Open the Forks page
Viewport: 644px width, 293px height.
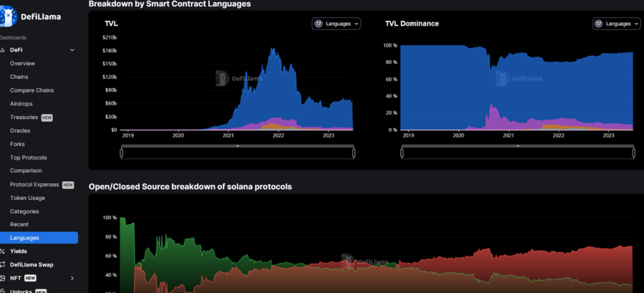tap(18, 144)
